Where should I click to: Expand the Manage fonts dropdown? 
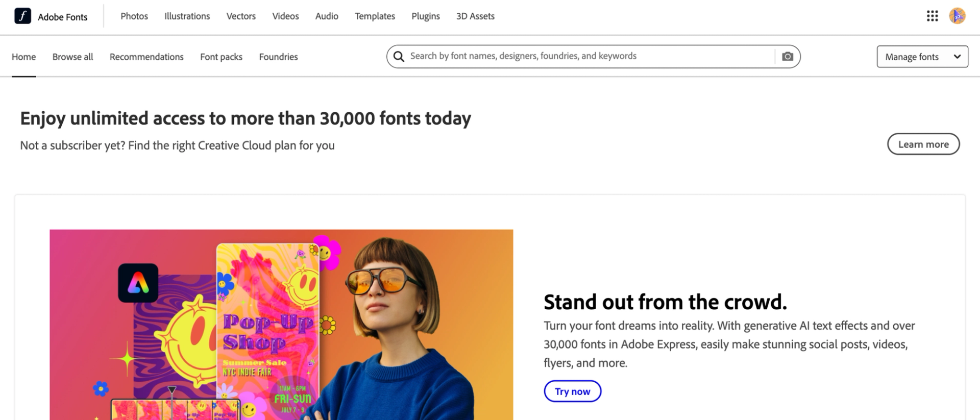coord(922,57)
